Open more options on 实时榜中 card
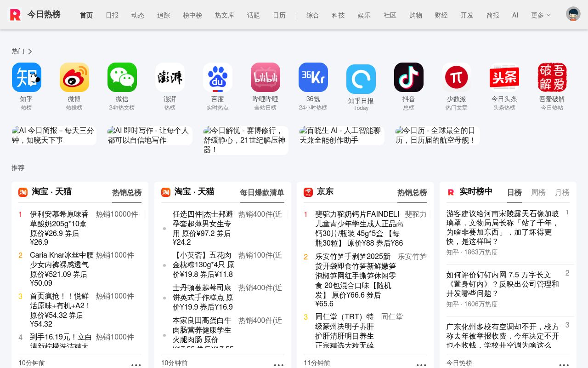Viewport: 588px width, 368px height. click(564, 365)
